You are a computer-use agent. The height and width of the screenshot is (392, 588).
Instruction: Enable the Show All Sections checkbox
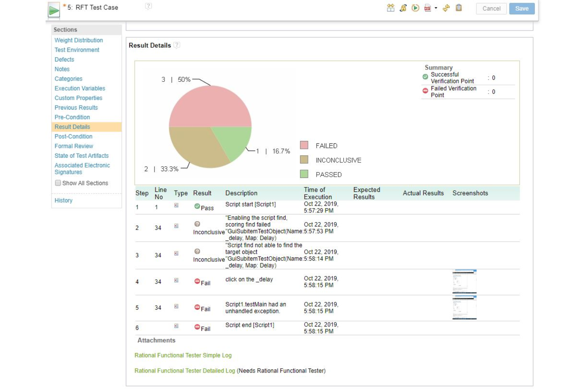pos(58,183)
